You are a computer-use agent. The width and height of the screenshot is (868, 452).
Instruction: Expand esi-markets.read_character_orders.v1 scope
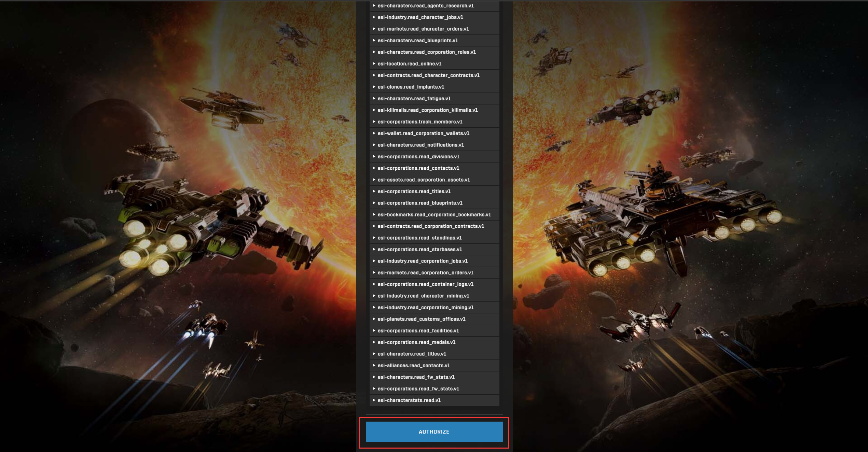(423, 29)
